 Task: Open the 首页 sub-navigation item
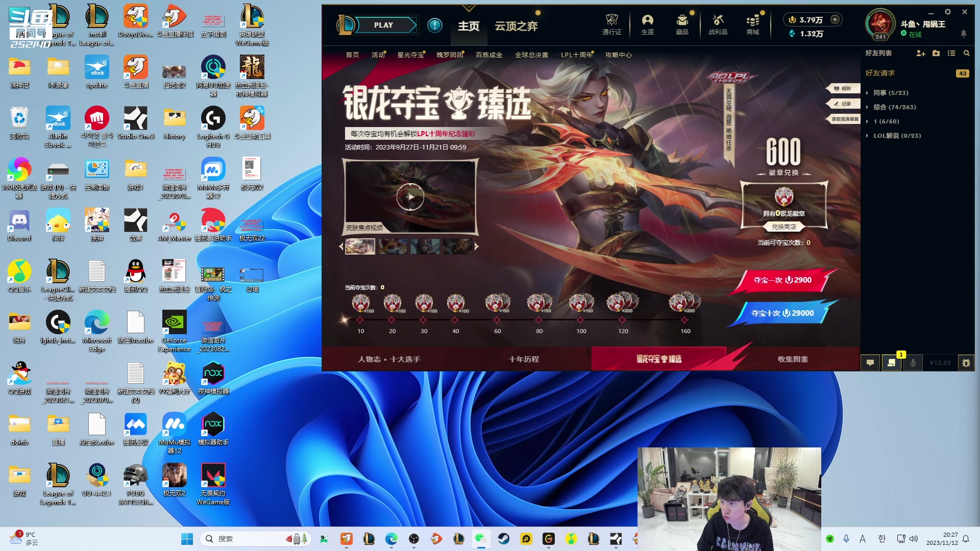352,55
